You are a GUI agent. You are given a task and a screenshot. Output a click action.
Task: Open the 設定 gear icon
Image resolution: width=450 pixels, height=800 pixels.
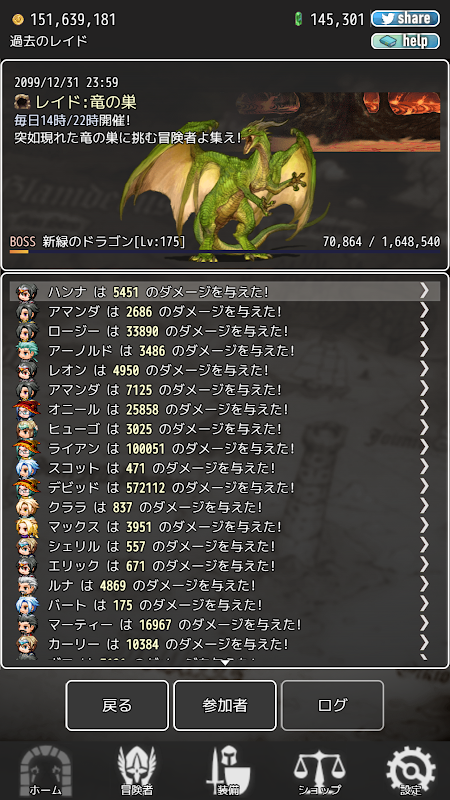(x=411, y=769)
